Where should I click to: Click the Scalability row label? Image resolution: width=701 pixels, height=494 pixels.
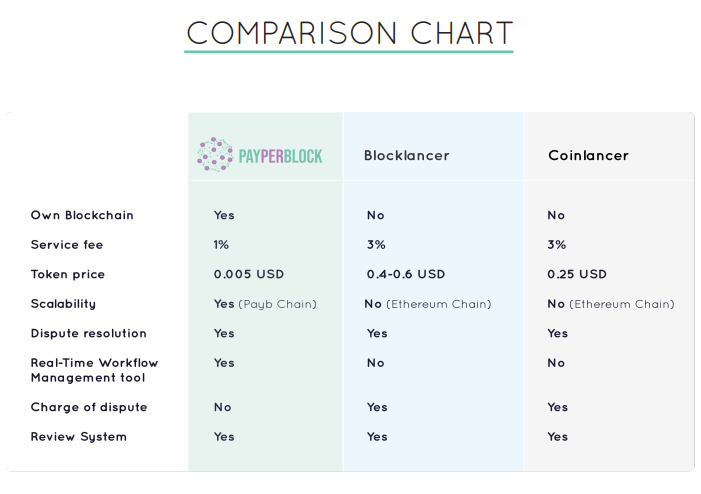tap(63, 304)
